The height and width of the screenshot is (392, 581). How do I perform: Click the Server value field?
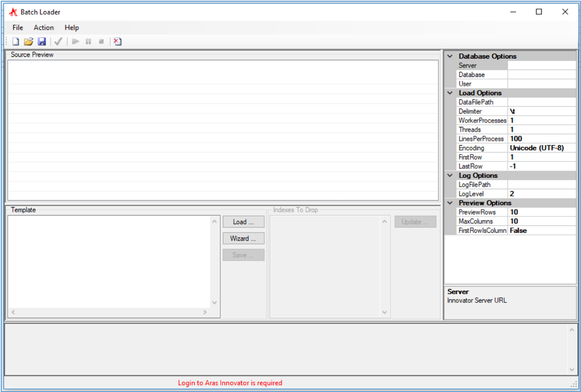tap(541, 66)
